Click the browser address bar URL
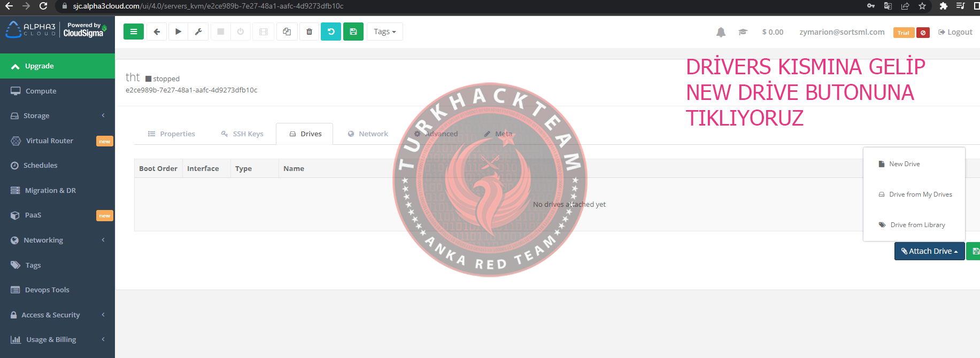 [x=208, y=6]
